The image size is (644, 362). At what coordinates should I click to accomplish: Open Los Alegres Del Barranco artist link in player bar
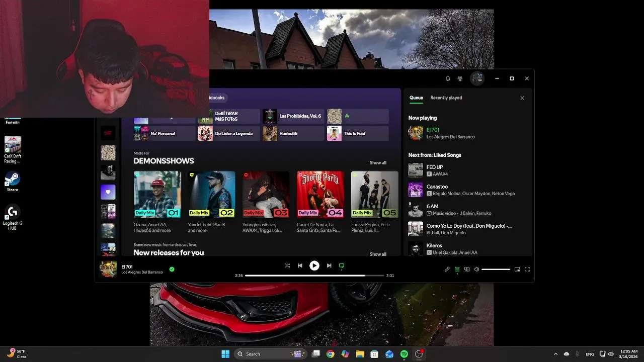click(x=142, y=273)
